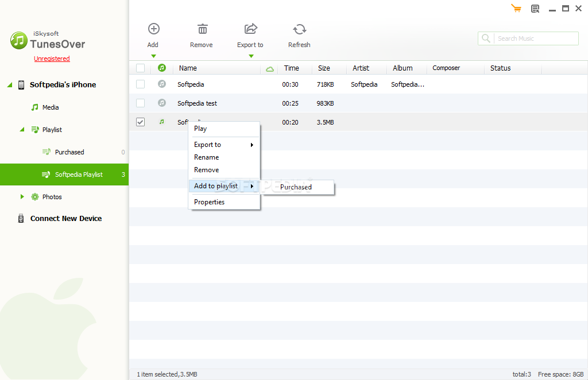Click the music icon column header
This screenshot has height=380, width=588.
pos(161,68)
